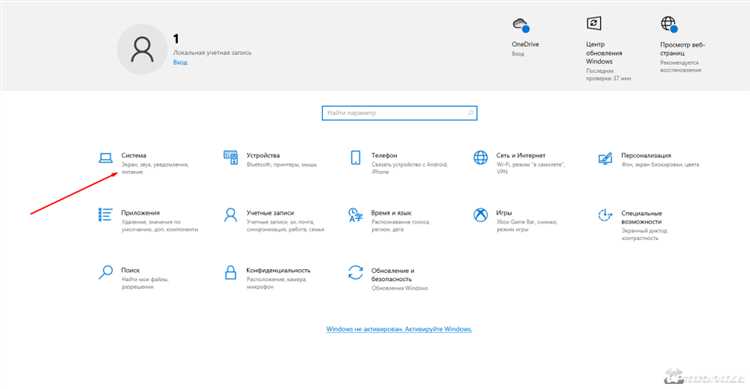Select the Конфиденциальность category title
Viewport: 750px width, 389px height.
(278, 270)
